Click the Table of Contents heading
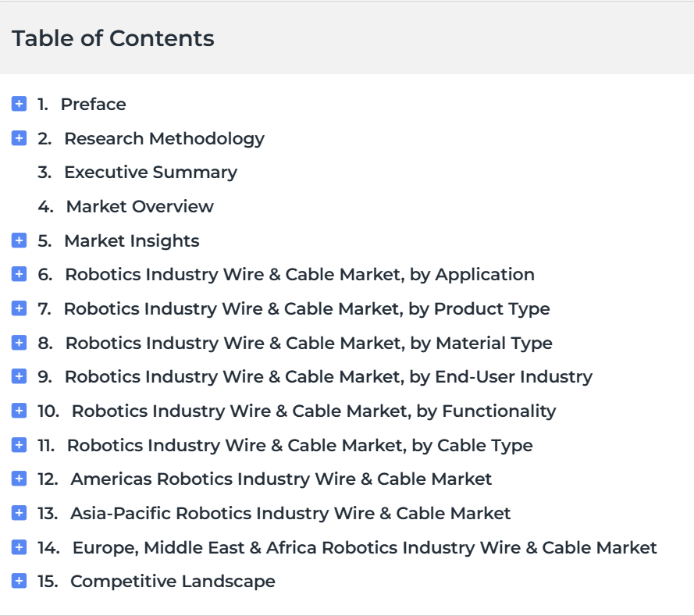694x616 pixels. tap(113, 38)
